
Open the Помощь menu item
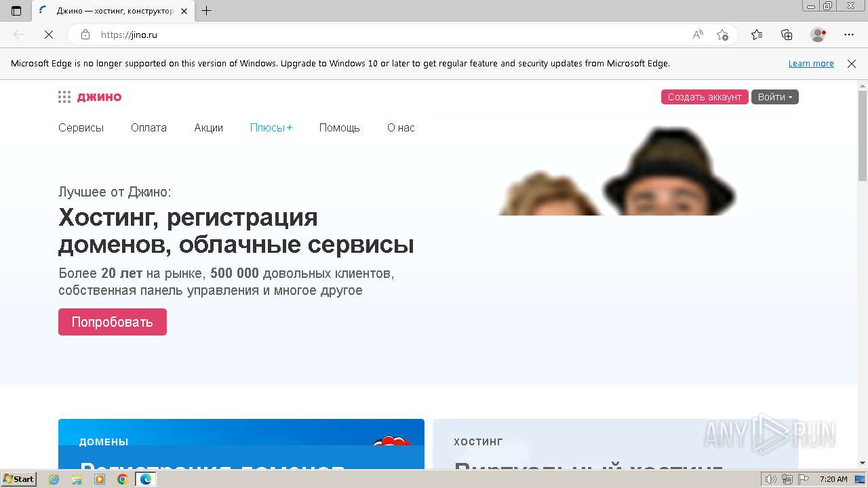[x=339, y=127]
